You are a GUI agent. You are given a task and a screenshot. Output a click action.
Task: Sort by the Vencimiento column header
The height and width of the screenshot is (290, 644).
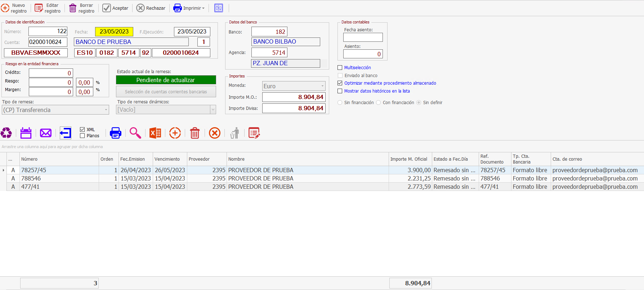click(x=167, y=159)
